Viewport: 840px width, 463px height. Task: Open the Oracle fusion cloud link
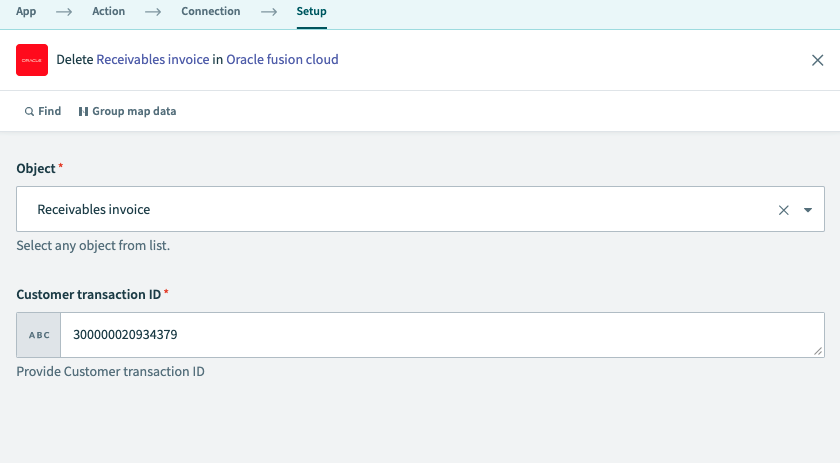(x=282, y=60)
